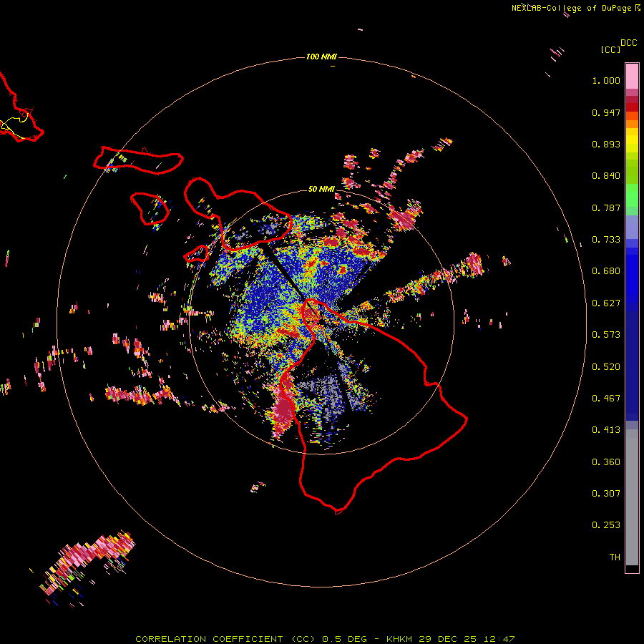Click the 0.307 color scale value

[606, 494]
